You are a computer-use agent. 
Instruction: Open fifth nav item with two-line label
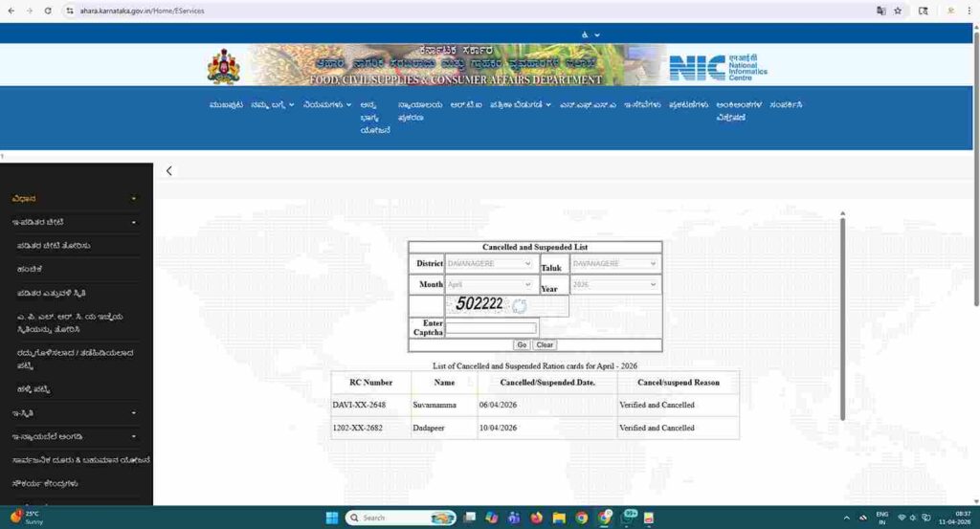pos(420,111)
